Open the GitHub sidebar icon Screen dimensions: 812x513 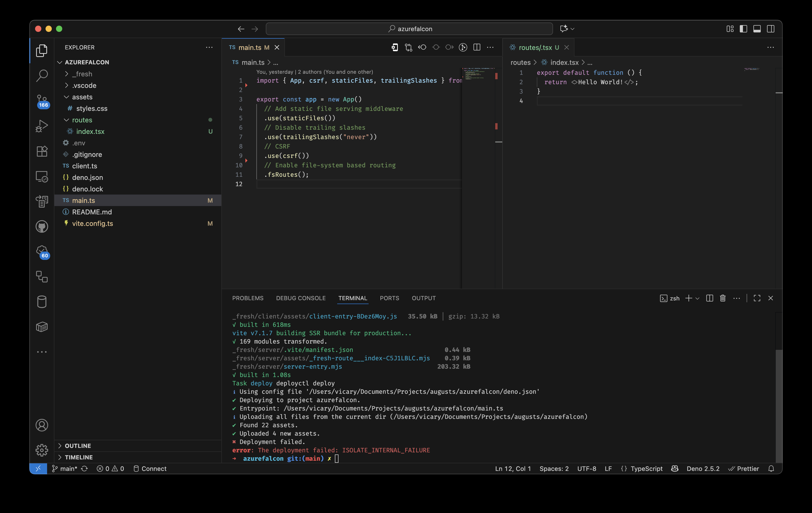pyautogui.click(x=42, y=226)
